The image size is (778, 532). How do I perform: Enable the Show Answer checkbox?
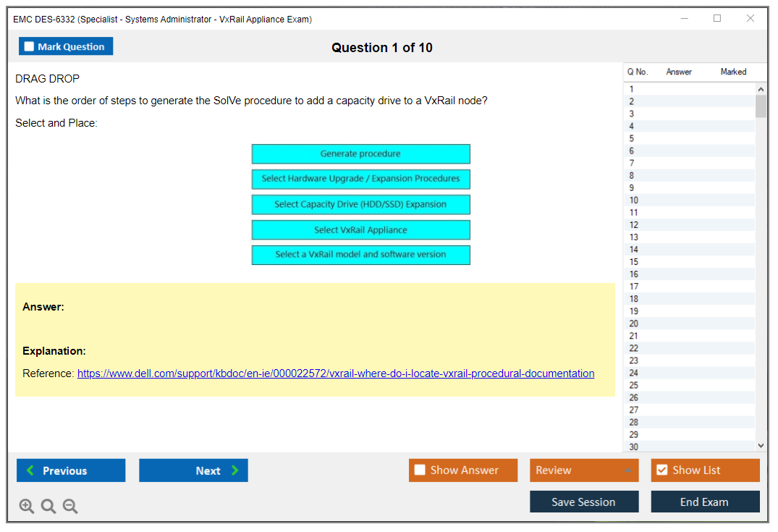click(x=420, y=470)
